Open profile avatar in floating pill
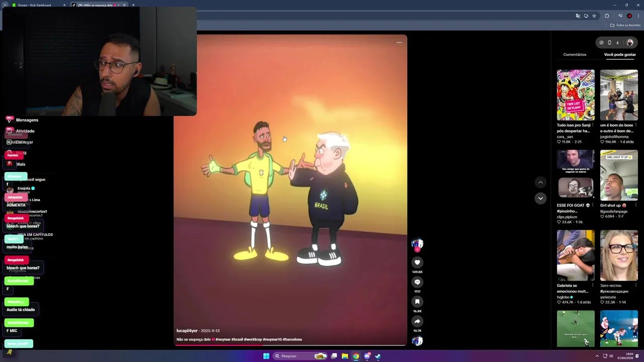 click(629, 43)
